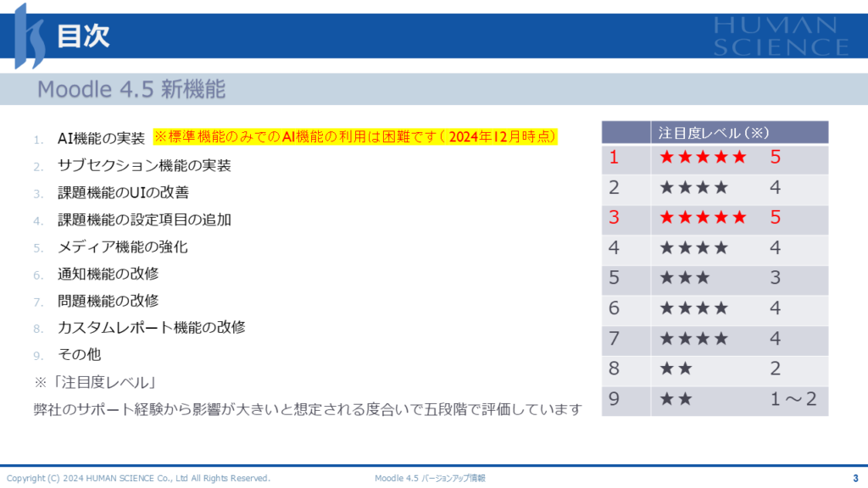Click the level value 3 in table row 5
The height and width of the screenshot is (488, 868).
click(775, 278)
